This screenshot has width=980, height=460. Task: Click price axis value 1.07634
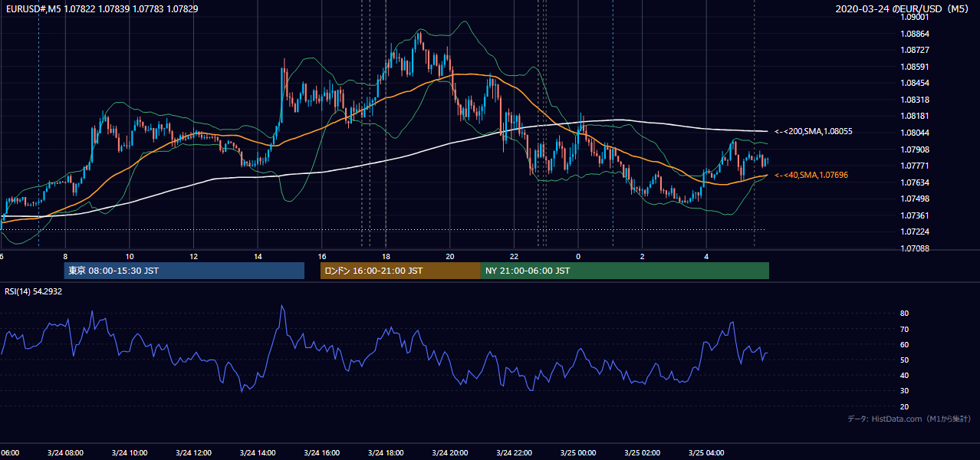tap(916, 182)
